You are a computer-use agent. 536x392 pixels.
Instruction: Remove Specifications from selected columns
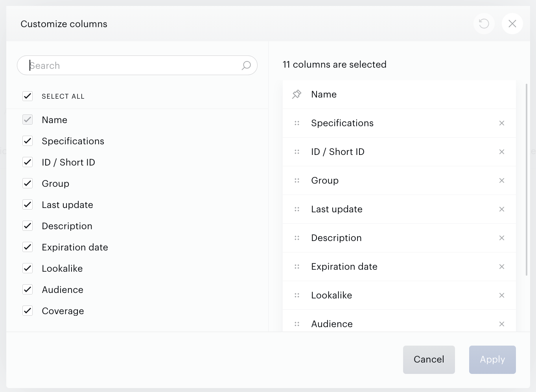coord(502,123)
